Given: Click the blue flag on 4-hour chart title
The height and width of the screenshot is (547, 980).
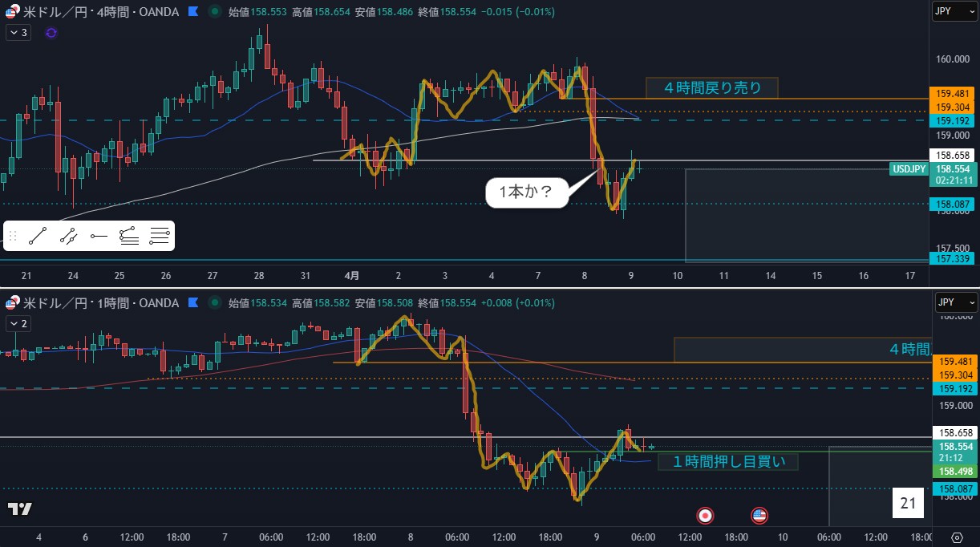Looking at the screenshot, I should [192, 12].
